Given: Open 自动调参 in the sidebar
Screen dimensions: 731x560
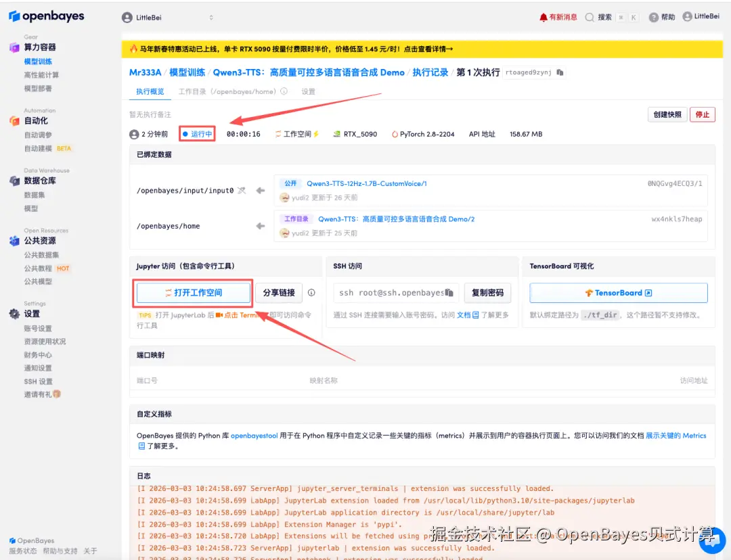Looking at the screenshot, I should [38, 135].
